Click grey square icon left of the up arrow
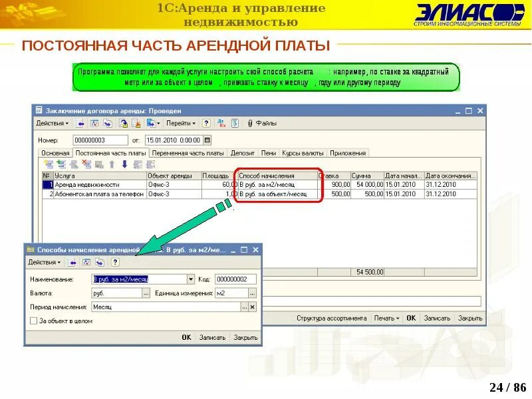532x399 pixels. click(99, 165)
